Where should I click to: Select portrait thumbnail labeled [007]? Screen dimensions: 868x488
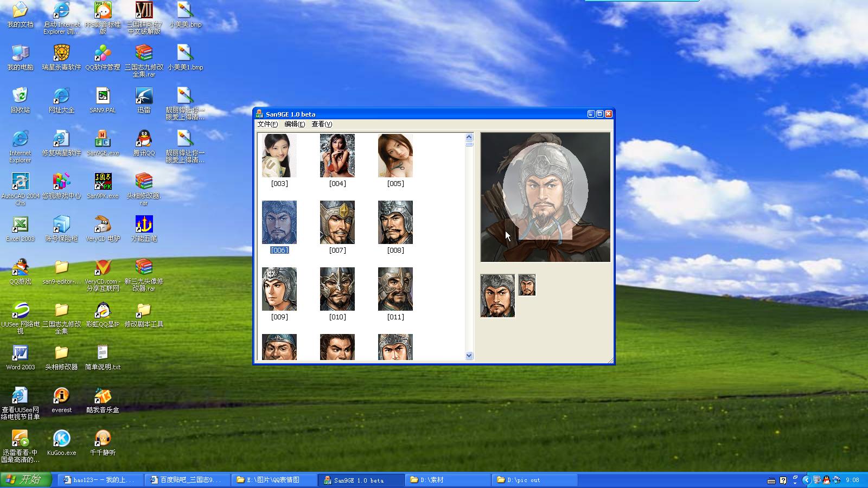(x=337, y=222)
